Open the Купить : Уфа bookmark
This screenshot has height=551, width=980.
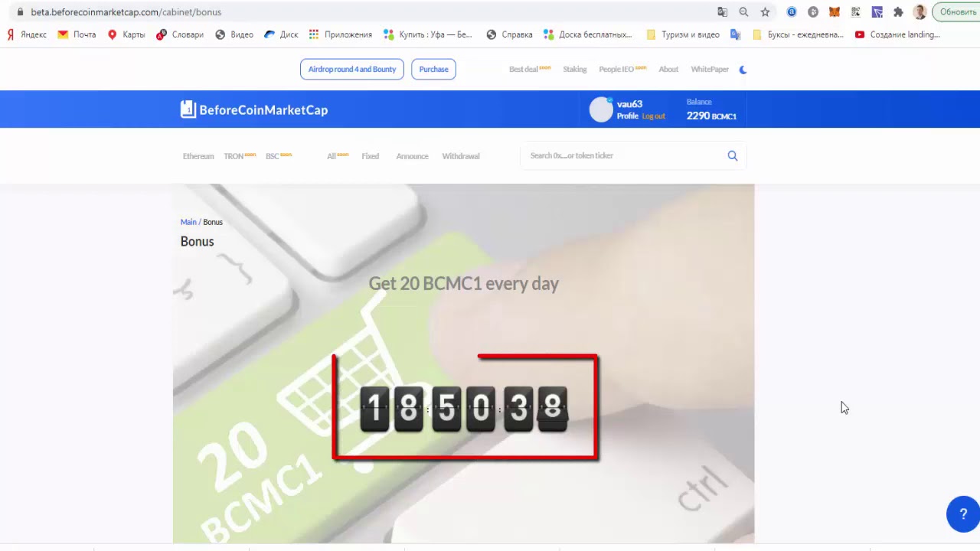coord(428,34)
